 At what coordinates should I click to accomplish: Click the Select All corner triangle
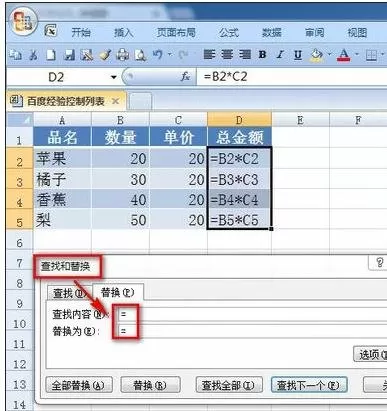pos(20,119)
